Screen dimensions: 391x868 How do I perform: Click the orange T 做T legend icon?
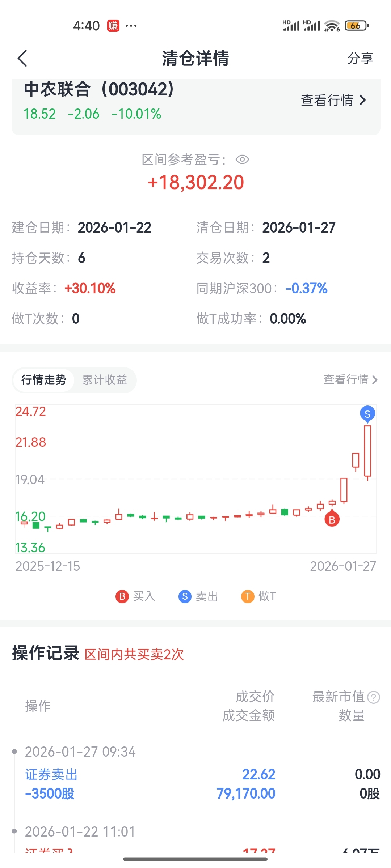coord(248,596)
